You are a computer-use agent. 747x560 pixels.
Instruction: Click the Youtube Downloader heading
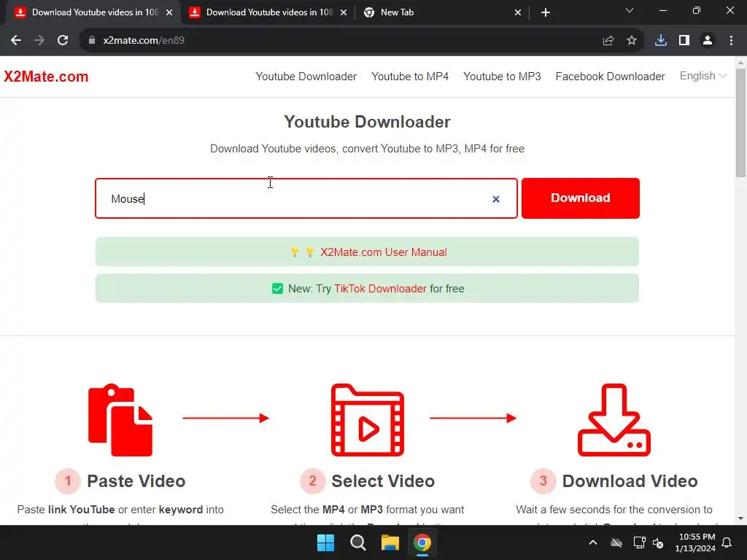pos(368,122)
